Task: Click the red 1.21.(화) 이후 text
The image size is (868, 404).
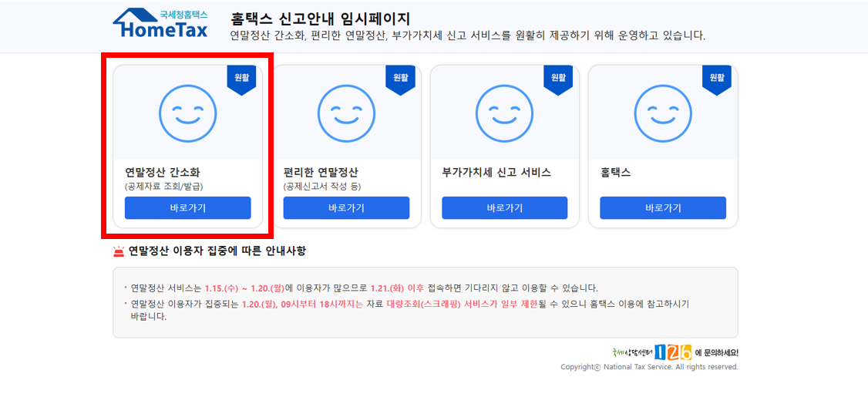Action: coord(397,288)
